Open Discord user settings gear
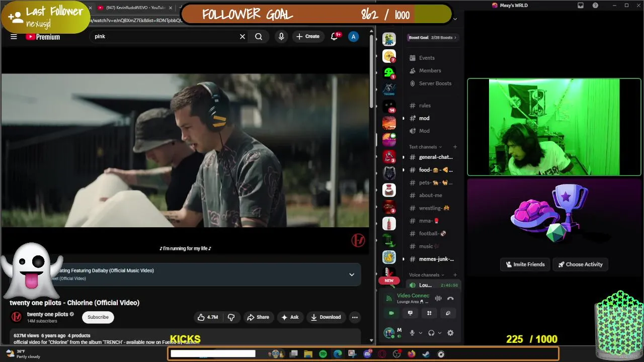The height and width of the screenshot is (362, 644). tap(450, 333)
